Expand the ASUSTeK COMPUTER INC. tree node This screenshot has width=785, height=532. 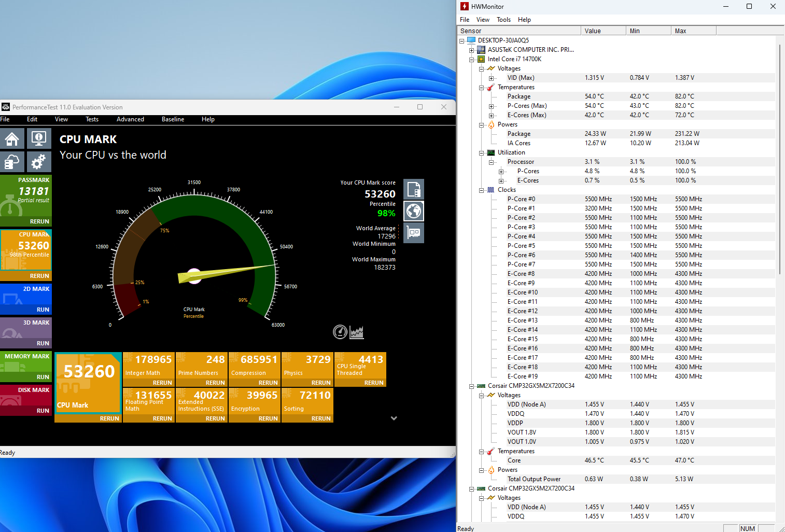pyautogui.click(x=472, y=50)
